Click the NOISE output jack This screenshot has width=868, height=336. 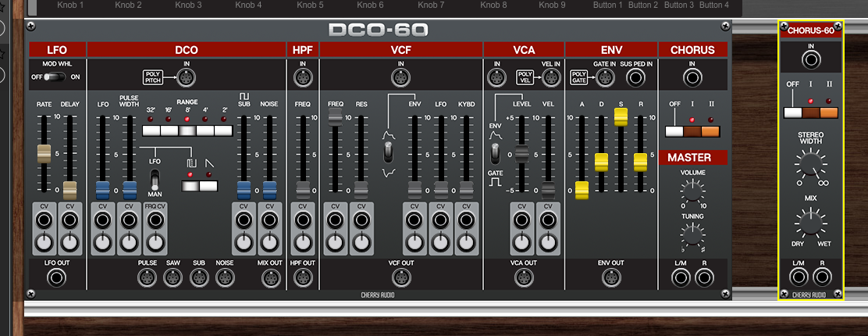point(224,277)
